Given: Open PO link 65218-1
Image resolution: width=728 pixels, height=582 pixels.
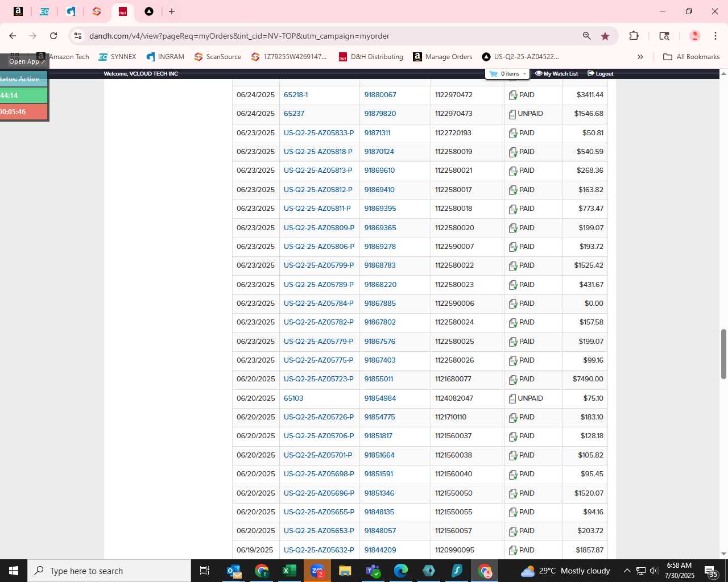Looking at the screenshot, I should [296, 95].
